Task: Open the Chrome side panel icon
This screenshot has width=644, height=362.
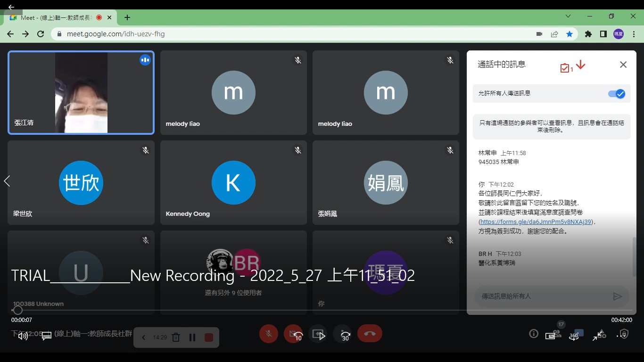Action: [x=603, y=34]
